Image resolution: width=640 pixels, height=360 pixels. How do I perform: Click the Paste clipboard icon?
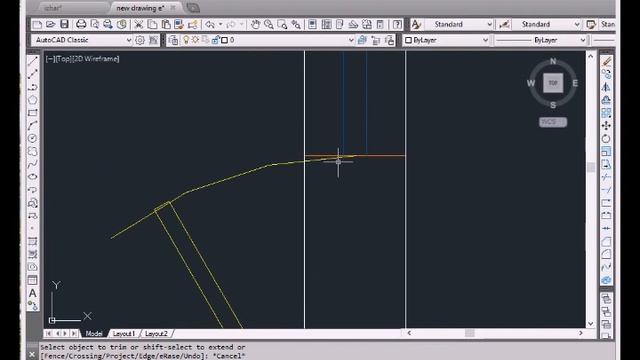point(166,24)
